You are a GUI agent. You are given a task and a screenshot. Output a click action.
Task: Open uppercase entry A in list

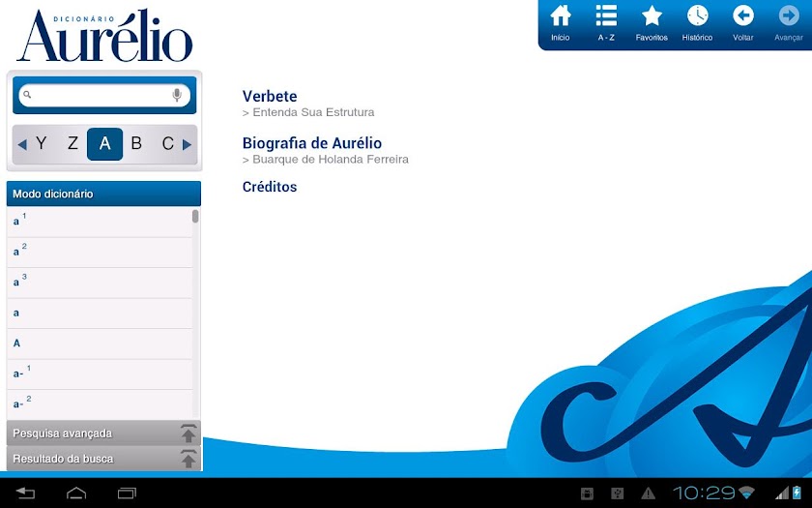pos(100,344)
